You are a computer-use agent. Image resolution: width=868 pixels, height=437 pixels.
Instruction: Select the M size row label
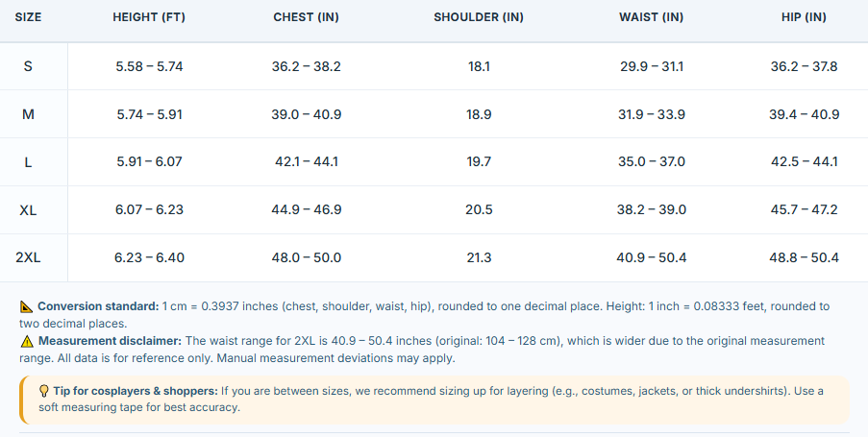coord(28,114)
